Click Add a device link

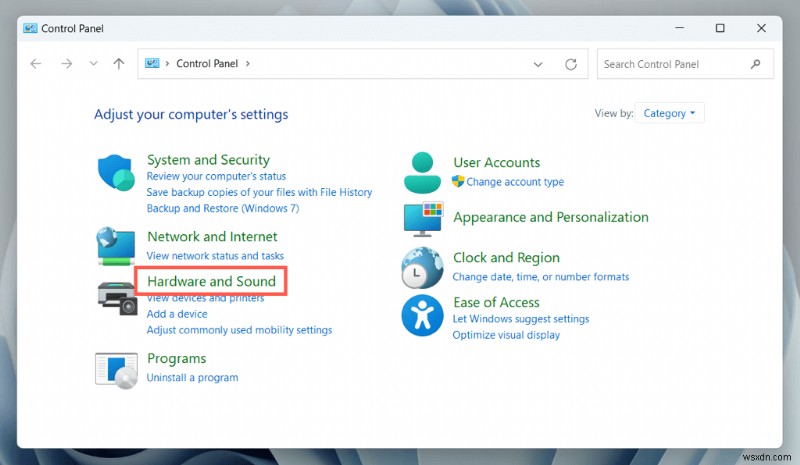click(177, 314)
